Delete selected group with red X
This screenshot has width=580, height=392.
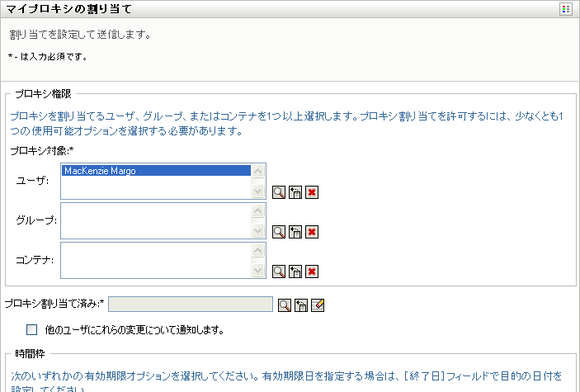(312, 232)
